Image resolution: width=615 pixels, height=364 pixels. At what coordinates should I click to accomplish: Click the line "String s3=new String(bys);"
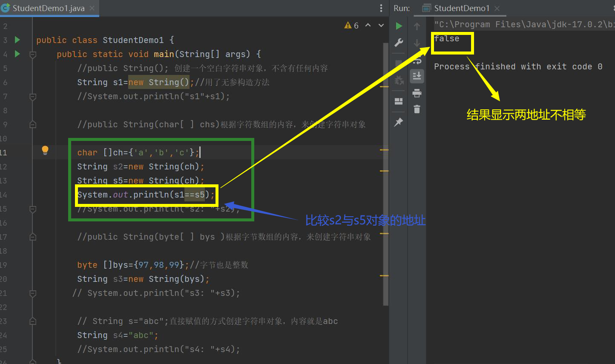coord(143,279)
